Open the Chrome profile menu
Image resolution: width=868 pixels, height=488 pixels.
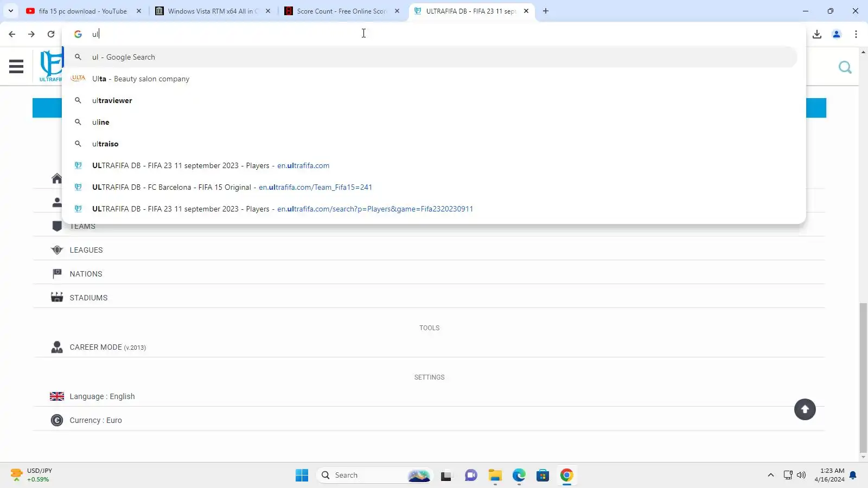[x=837, y=34]
